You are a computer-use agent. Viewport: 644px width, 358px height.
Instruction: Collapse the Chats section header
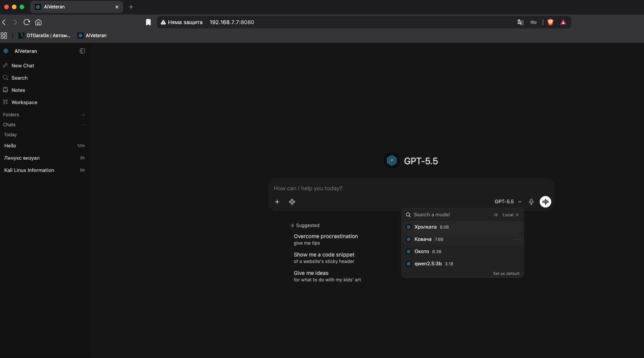click(9, 125)
